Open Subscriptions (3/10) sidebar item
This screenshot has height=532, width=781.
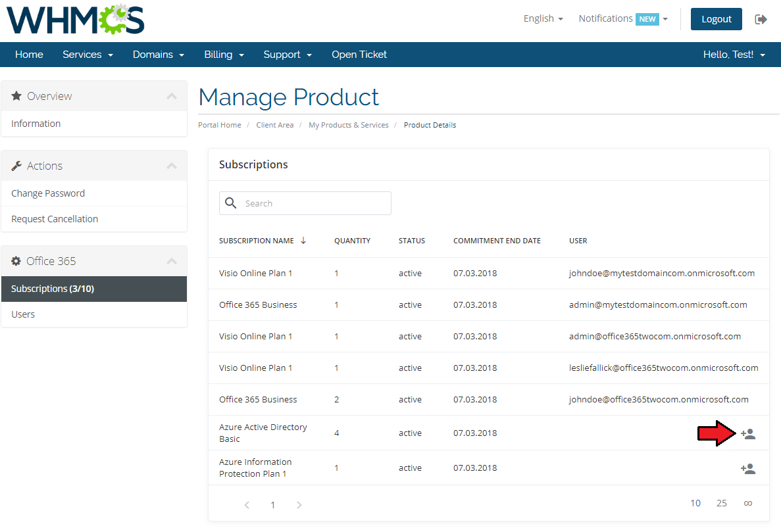[x=94, y=289]
